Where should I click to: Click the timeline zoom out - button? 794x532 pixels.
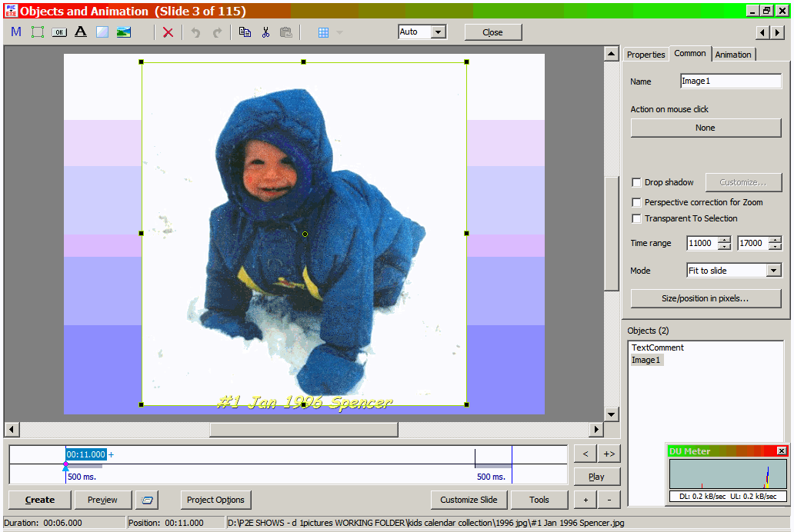609,500
